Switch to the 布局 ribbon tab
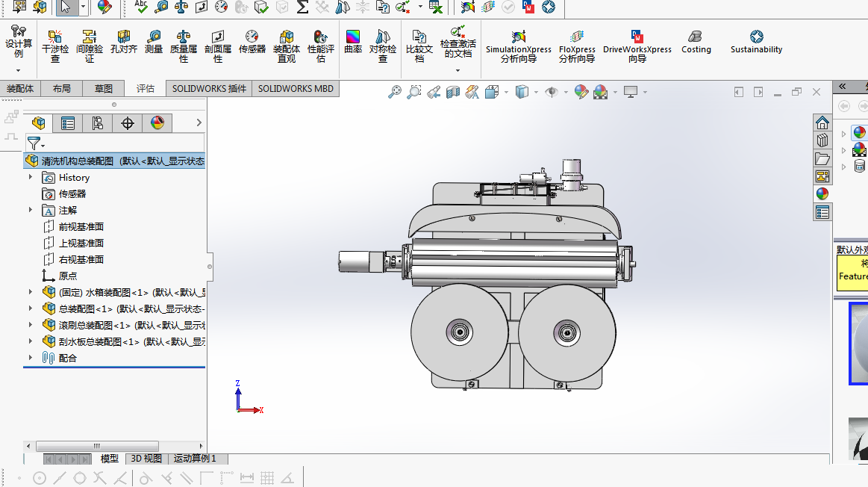Viewport: 868px width, 487px height. click(x=61, y=89)
